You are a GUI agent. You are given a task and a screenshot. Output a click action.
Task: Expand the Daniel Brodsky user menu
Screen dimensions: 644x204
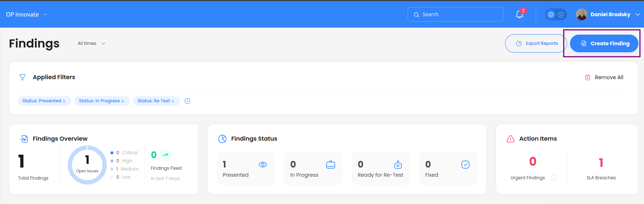(608, 14)
